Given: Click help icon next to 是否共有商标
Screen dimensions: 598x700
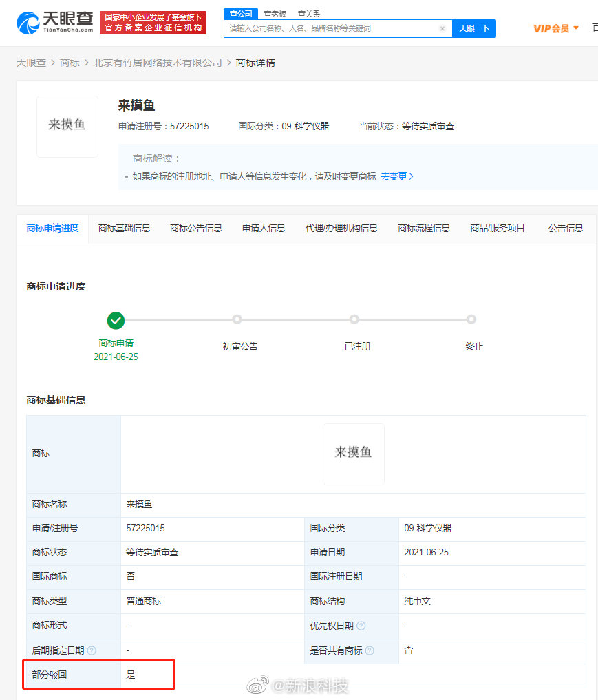Looking at the screenshot, I should (x=370, y=650).
